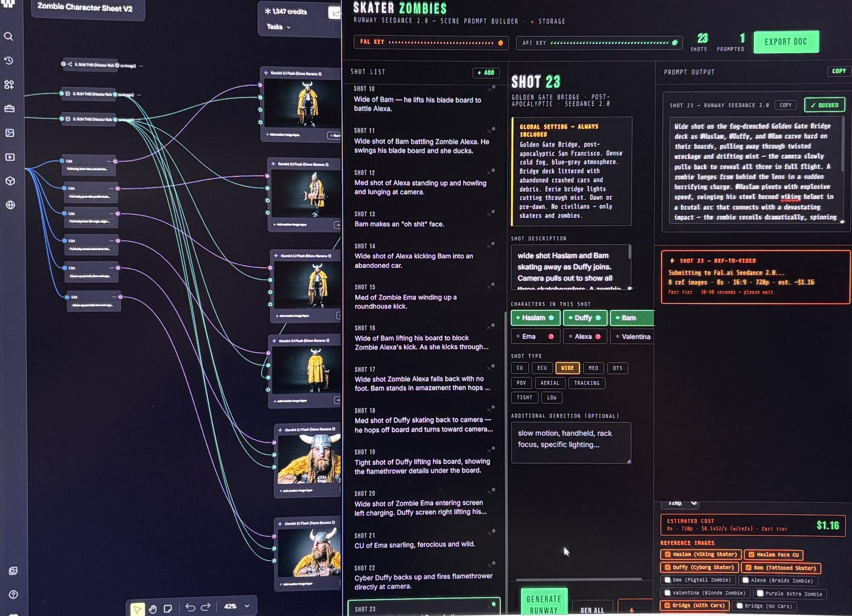Open the image models icon in sidebar

tap(10, 133)
